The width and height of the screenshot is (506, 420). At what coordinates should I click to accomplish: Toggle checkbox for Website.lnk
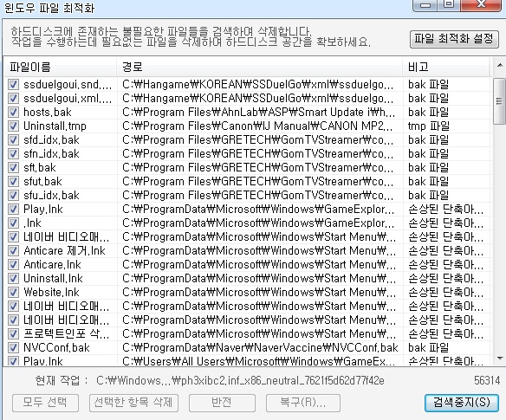click(x=13, y=292)
